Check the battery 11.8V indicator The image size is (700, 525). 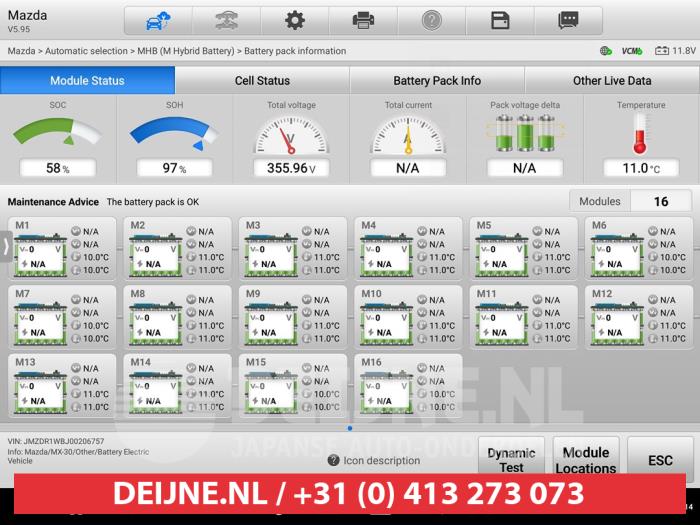click(675, 51)
